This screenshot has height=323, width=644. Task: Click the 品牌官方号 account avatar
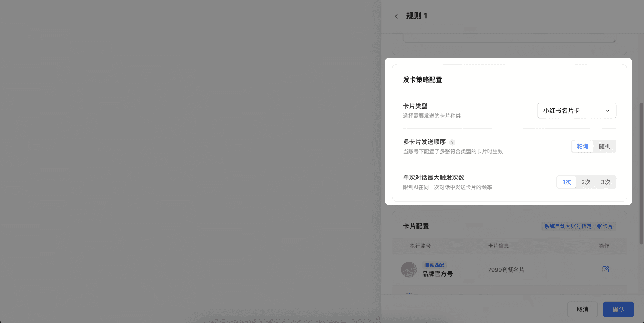(x=409, y=270)
